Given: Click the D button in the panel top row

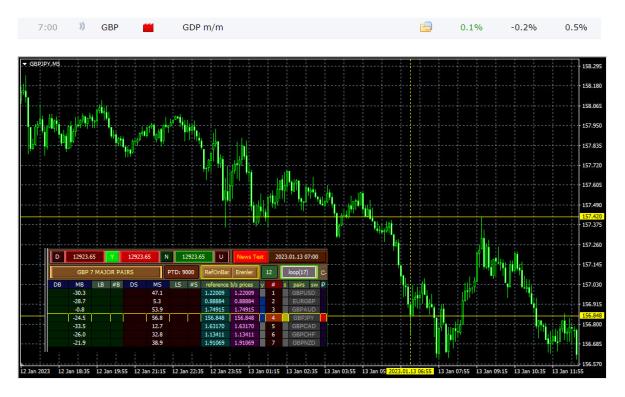Looking at the screenshot, I should click(57, 257).
